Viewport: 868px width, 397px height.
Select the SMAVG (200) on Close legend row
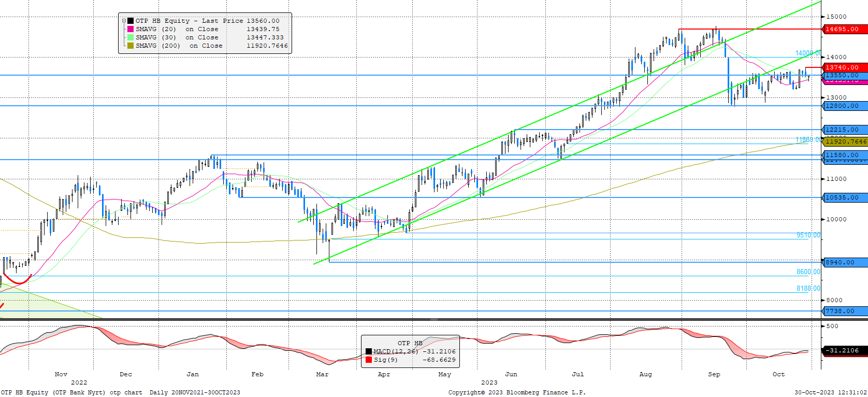click(x=208, y=46)
